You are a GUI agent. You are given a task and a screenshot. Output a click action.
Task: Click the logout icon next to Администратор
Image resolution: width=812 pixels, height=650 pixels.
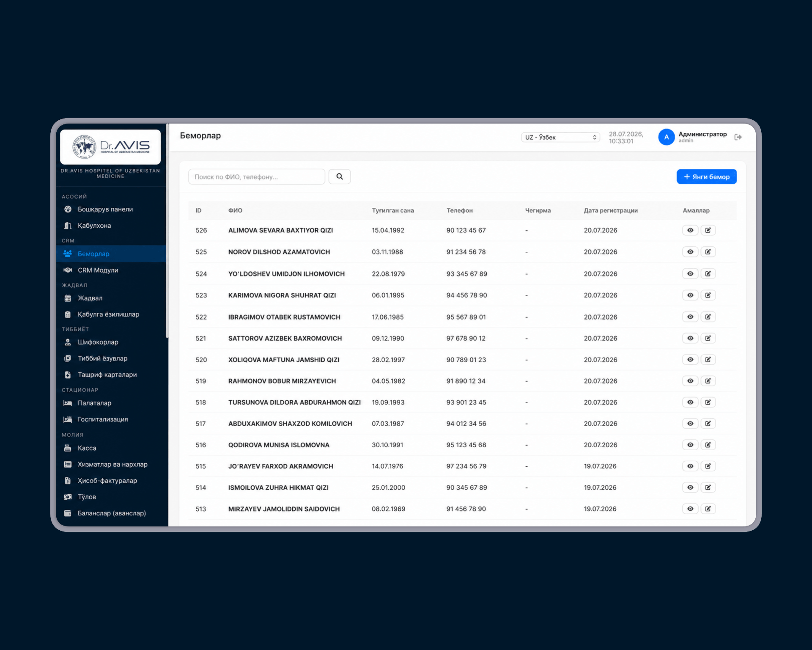click(738, 137)
